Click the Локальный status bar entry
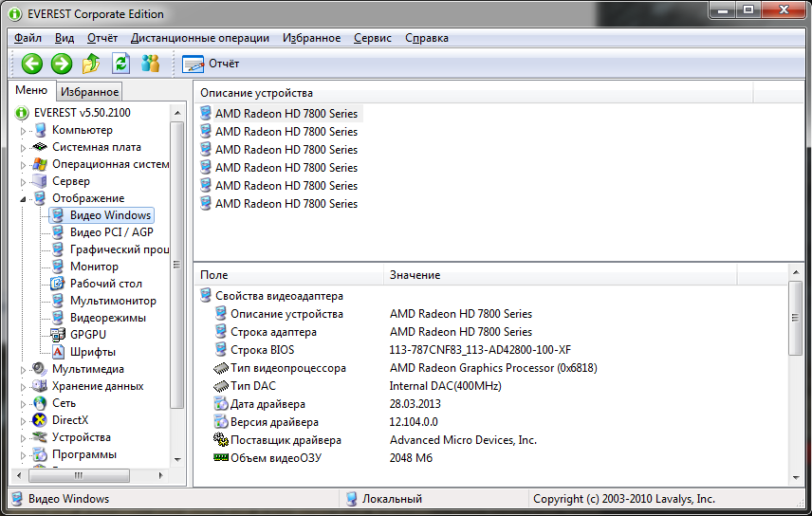This screenshot has height=516, width=812. pos(392,499)
